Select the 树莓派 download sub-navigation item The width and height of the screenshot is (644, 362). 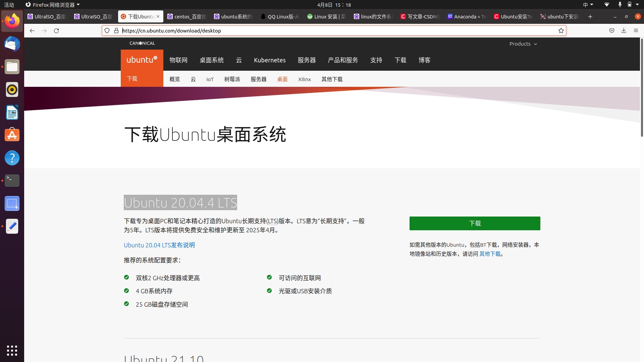(x=232, y=79)
